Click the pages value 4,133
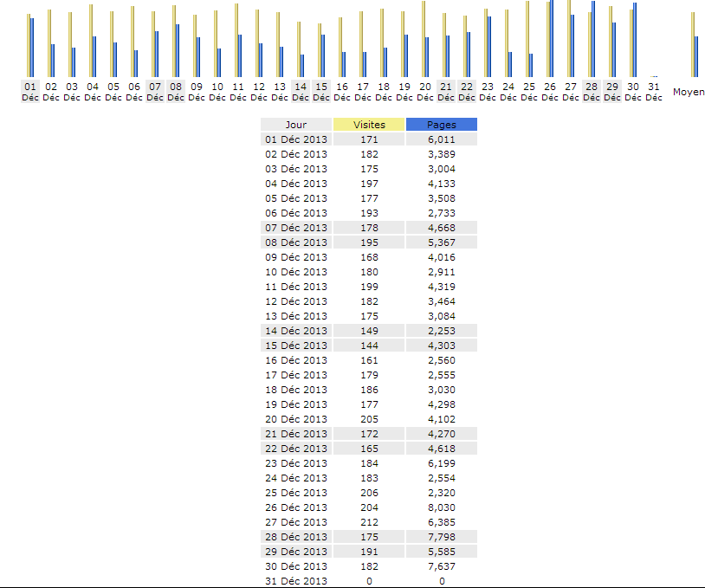The width and height of the screenshot is (705, 588). (442, 184)
